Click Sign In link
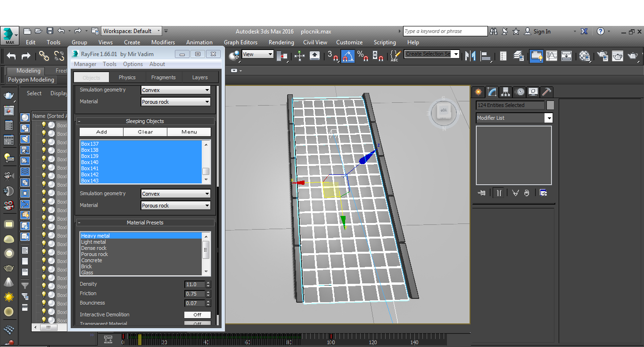The height and width of the screenshot is (347, 644). point(542,32)
